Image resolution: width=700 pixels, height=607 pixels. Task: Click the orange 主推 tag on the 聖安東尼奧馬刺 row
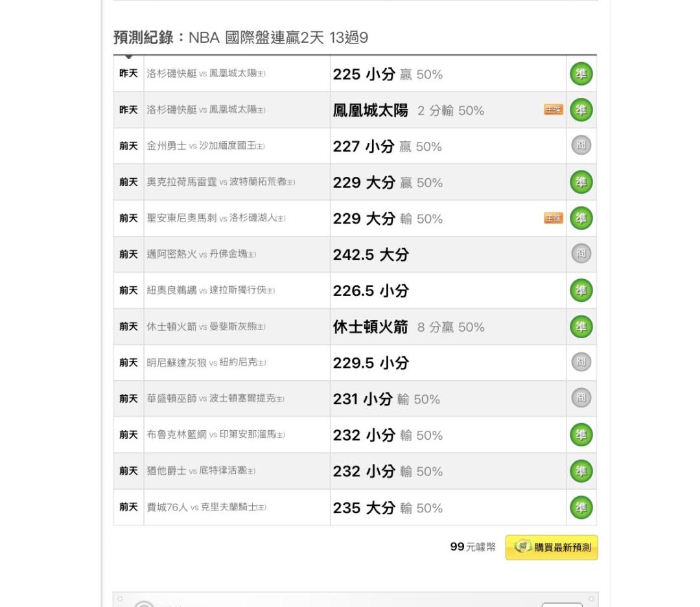pos(553,218)
